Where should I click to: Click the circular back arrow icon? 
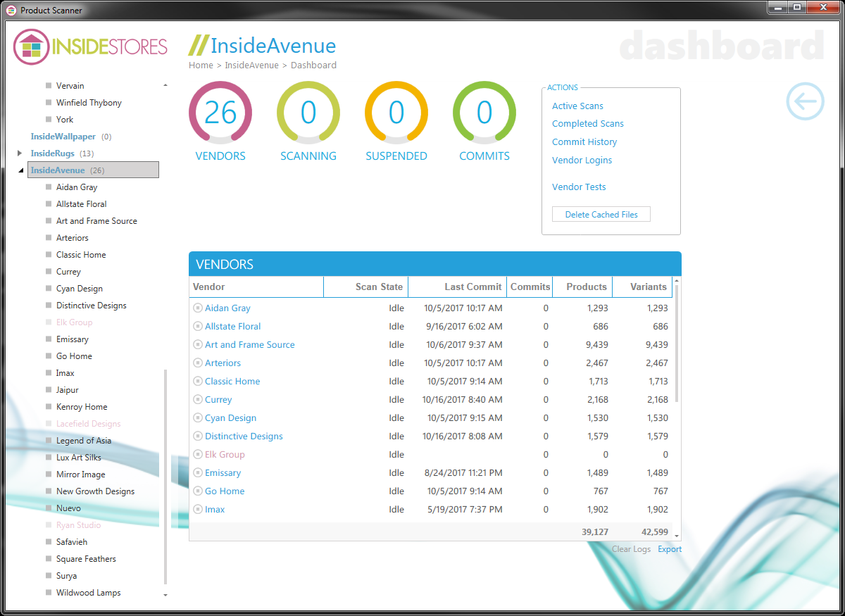[805, 101]
